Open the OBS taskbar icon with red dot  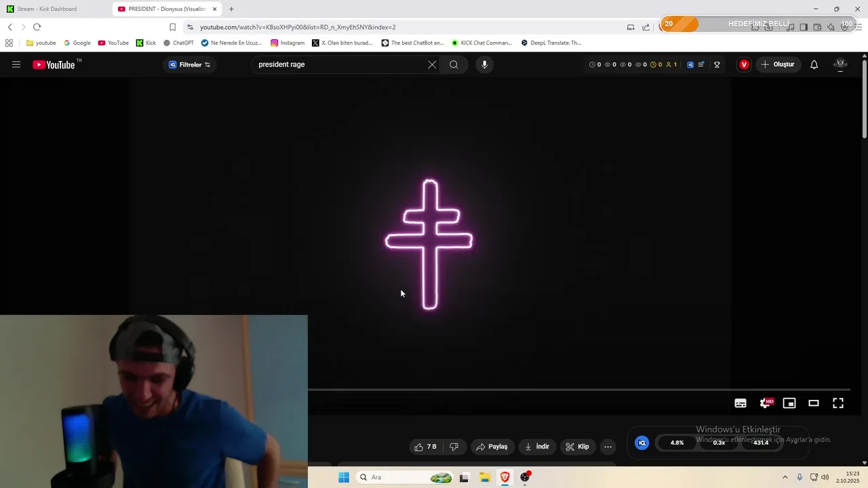525,477
